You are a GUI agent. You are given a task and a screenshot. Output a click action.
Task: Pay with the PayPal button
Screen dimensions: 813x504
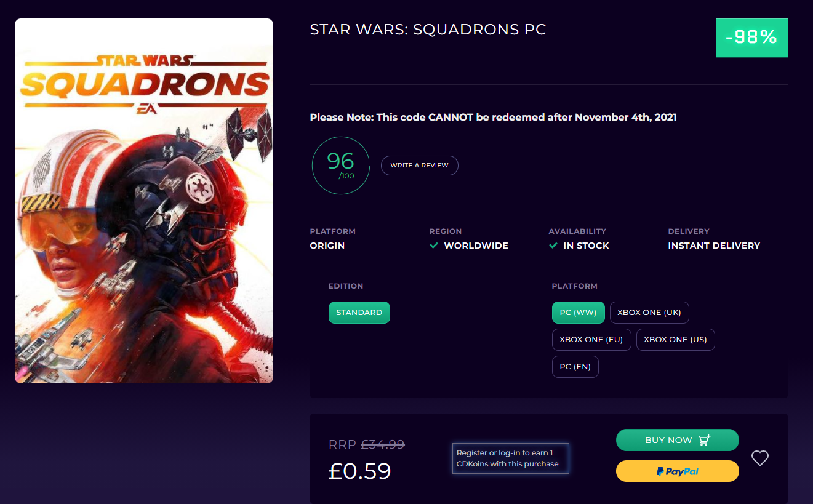point(677,471)
